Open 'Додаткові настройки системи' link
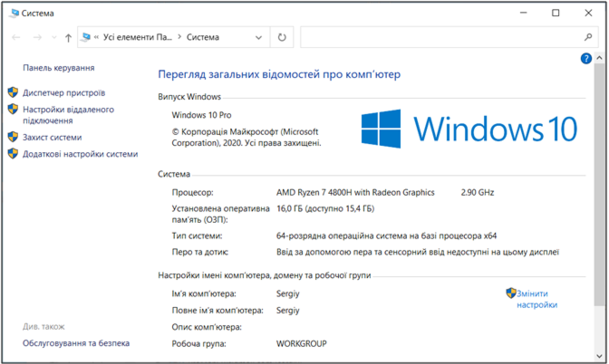Image resolution: width=609 pixels, height=364 pixels. click(80, 154)
